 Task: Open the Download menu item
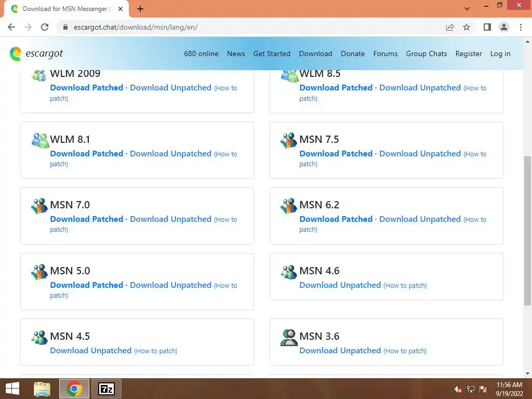(315, 54)
